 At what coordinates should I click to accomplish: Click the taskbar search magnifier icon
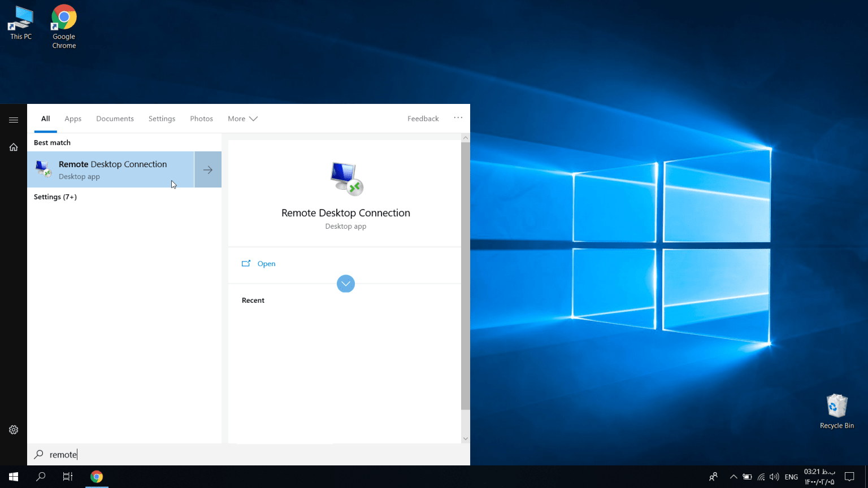point(41,477)
